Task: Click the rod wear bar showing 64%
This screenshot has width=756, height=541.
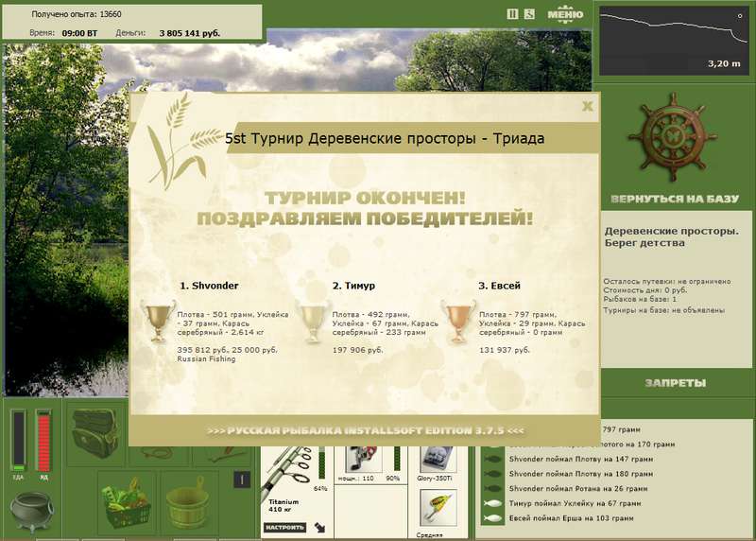Action: click(x=322, y=463)
